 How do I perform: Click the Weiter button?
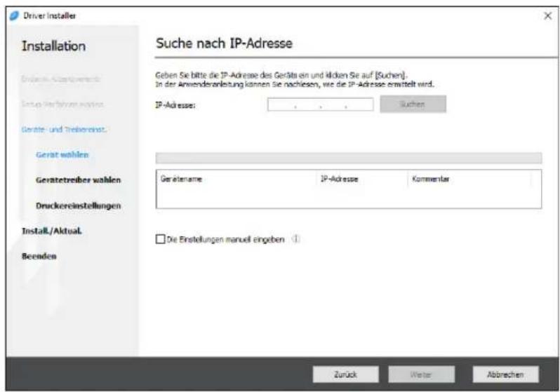422,374
